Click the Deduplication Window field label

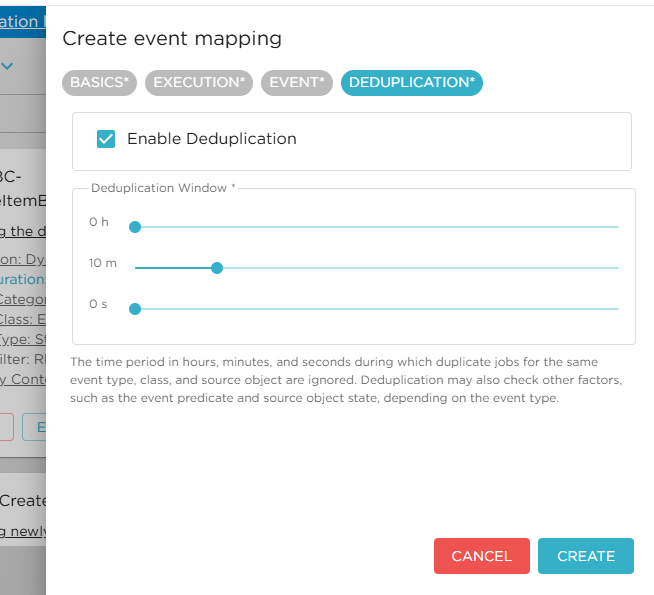pos(162,188)
